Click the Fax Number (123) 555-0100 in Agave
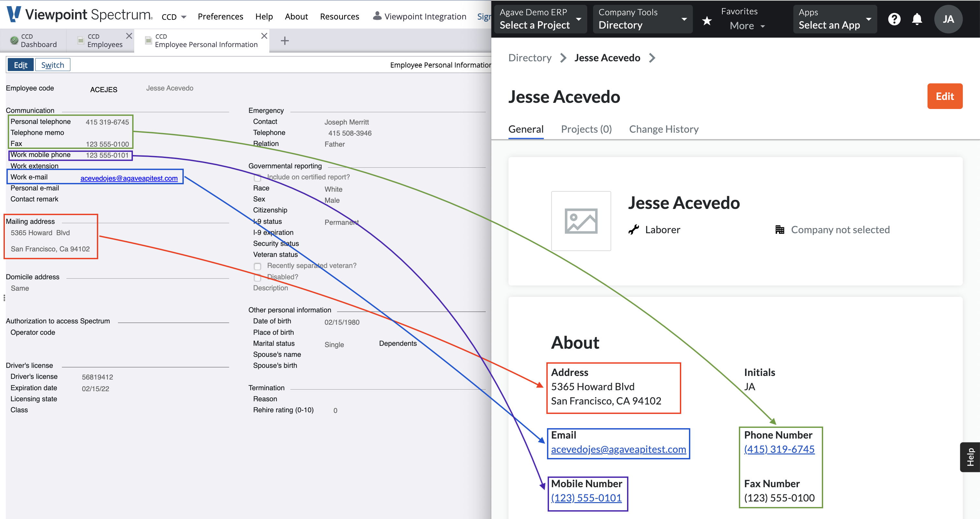Image resolution: width=980 pixels, height=519 pixels. (x=779, y=498)
